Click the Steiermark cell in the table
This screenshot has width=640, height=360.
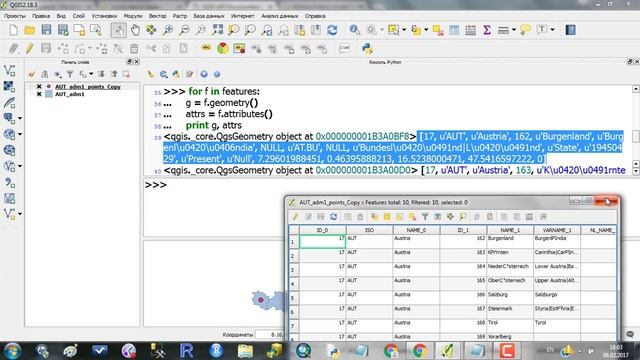click(510, 312)
